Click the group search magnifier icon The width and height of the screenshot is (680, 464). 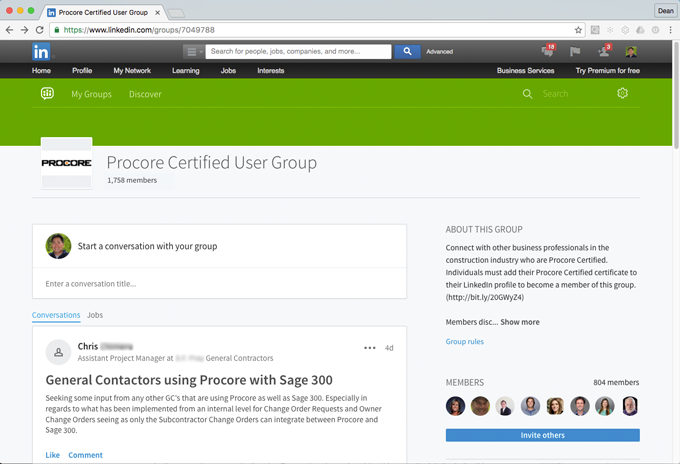pos(527,94)
